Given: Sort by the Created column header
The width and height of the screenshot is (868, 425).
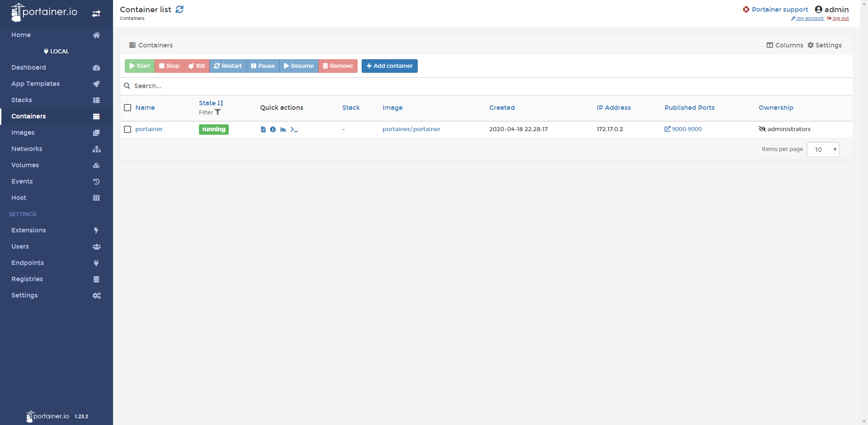Looking at the screenshot, I should (502, 108).
